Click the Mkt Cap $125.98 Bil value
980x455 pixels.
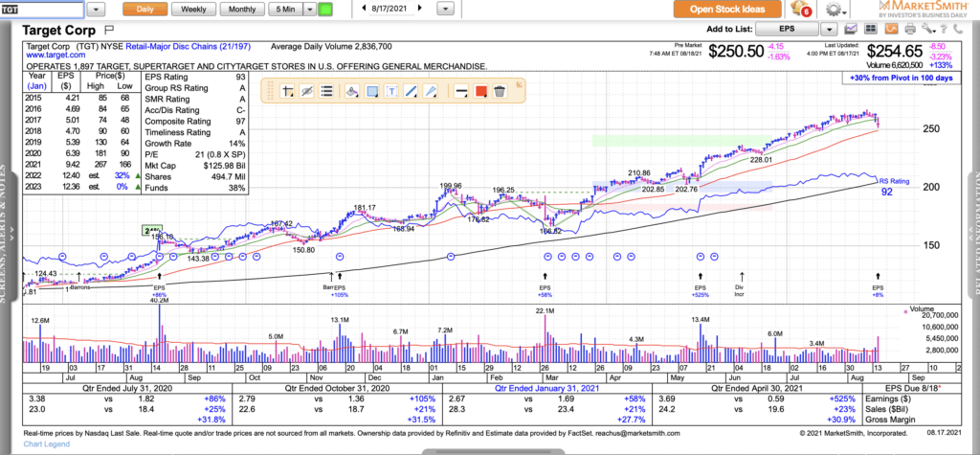[x=223, y=165]
